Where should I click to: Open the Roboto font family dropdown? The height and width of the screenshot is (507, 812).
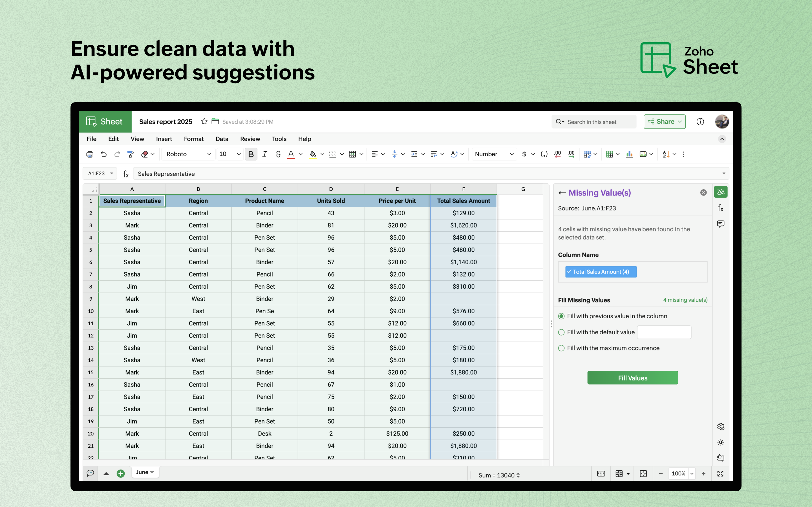click(189, 154)
